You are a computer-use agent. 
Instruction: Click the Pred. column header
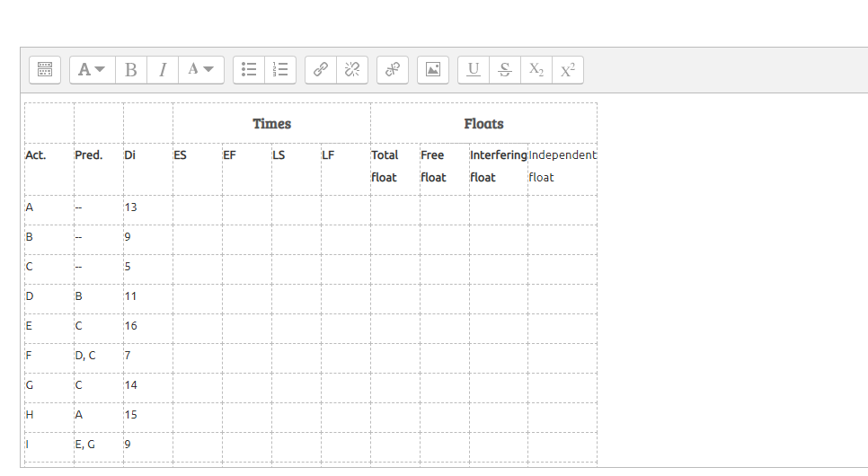(x=99, y=170)
